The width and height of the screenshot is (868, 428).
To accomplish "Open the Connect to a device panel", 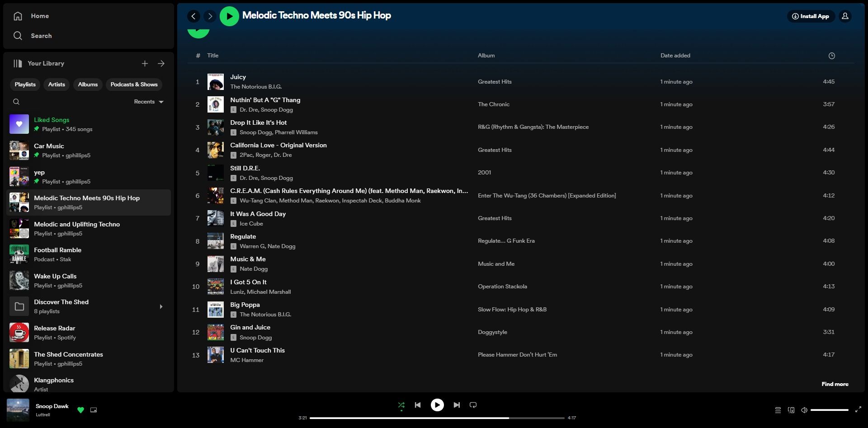I will 792,410.
